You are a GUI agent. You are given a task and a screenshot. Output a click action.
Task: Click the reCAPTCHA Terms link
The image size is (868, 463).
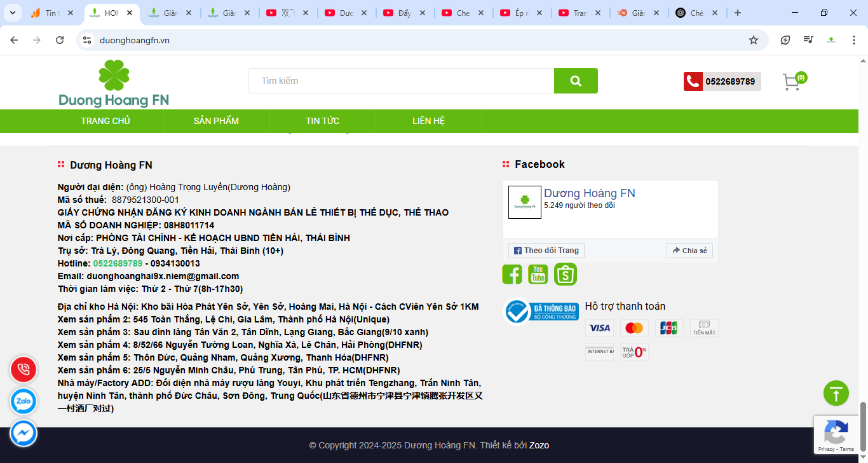click(847, 450)
